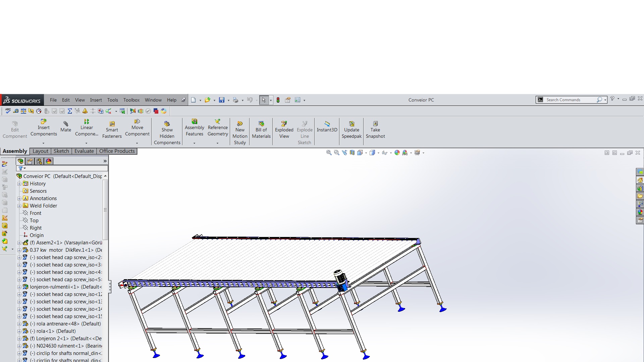Expand the Weld Folder tree node

(x=19, y=206)
